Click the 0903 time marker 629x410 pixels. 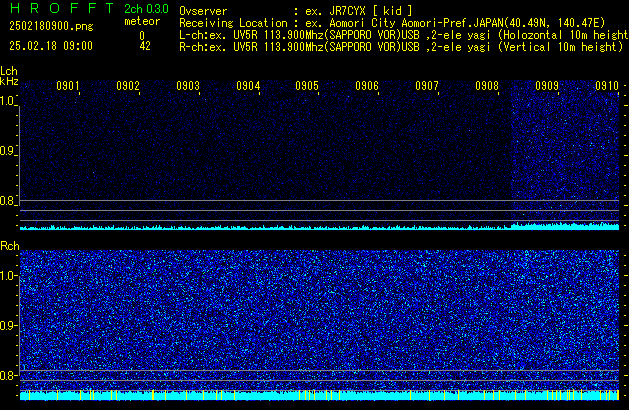pyautogui.click(x=188, y=86)
